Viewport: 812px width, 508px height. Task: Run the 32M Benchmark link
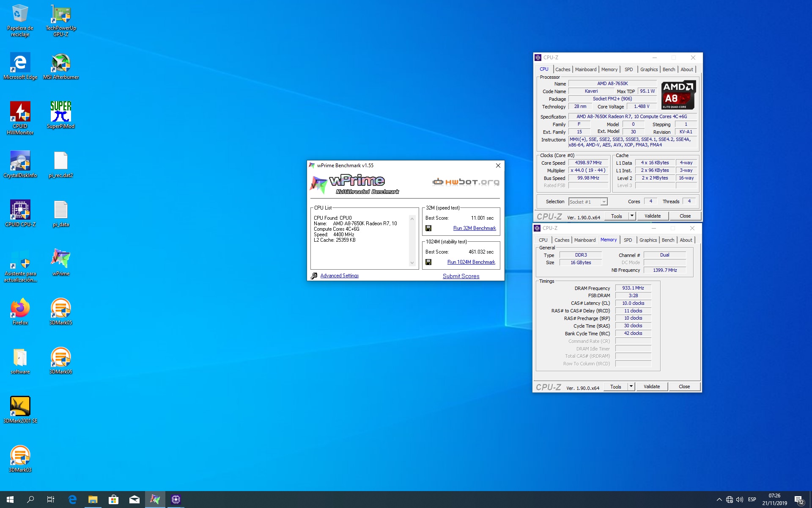click(475, 228)
